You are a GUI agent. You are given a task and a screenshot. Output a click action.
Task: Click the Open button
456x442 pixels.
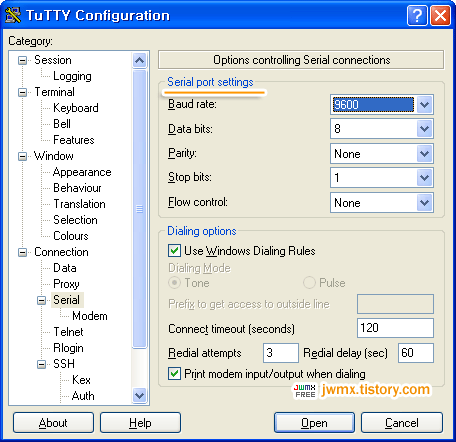[314, 423]
